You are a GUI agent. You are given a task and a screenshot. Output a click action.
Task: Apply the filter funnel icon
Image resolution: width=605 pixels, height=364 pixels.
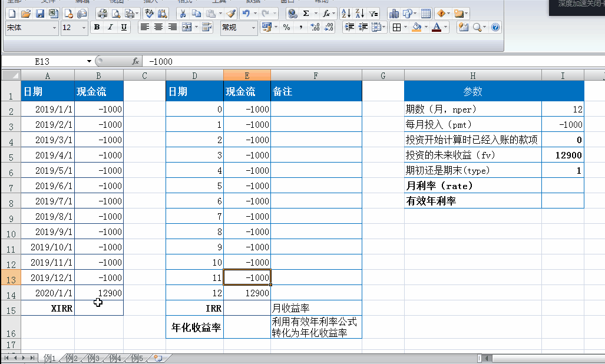click(373, 14)
